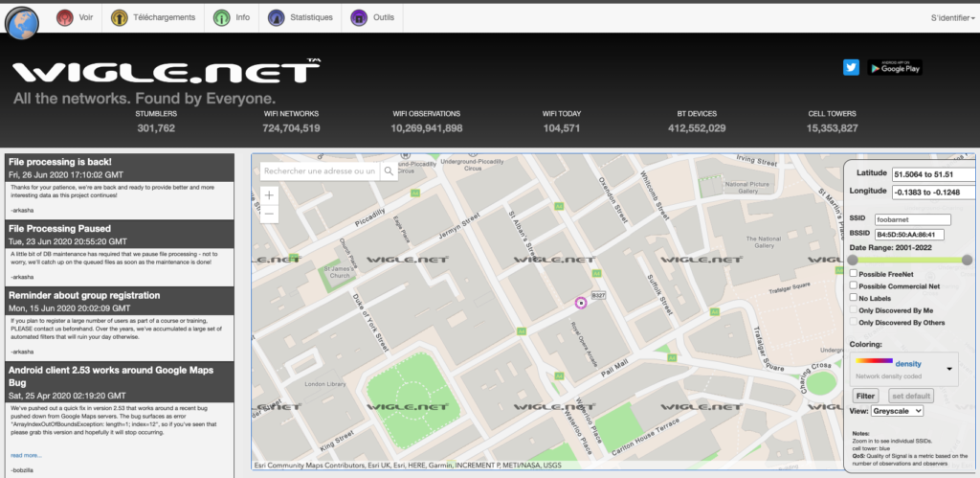Click the File Processing Paused headline
Image resolution: width=980 pixels, height=478 pixels.
(60, 228)
